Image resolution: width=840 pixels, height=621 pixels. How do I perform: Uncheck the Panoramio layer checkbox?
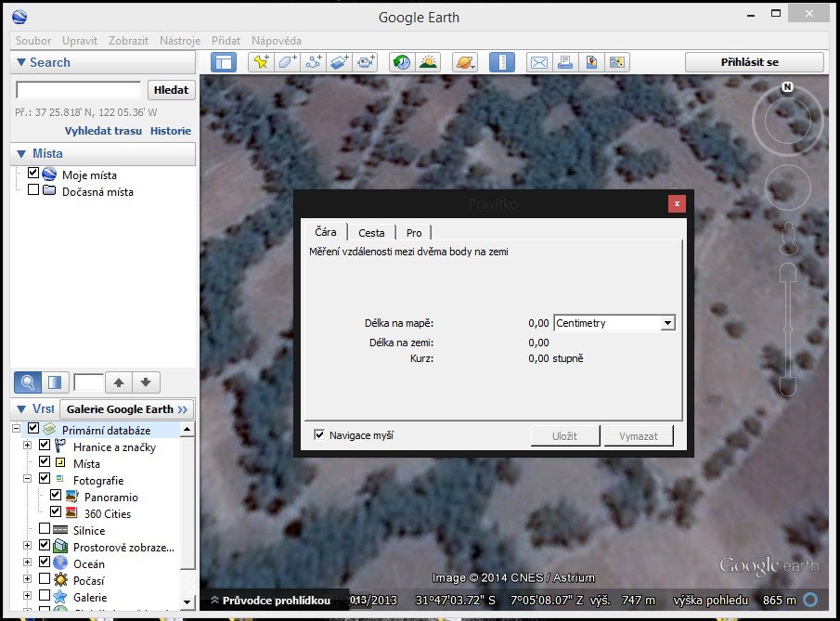point(56,496)
